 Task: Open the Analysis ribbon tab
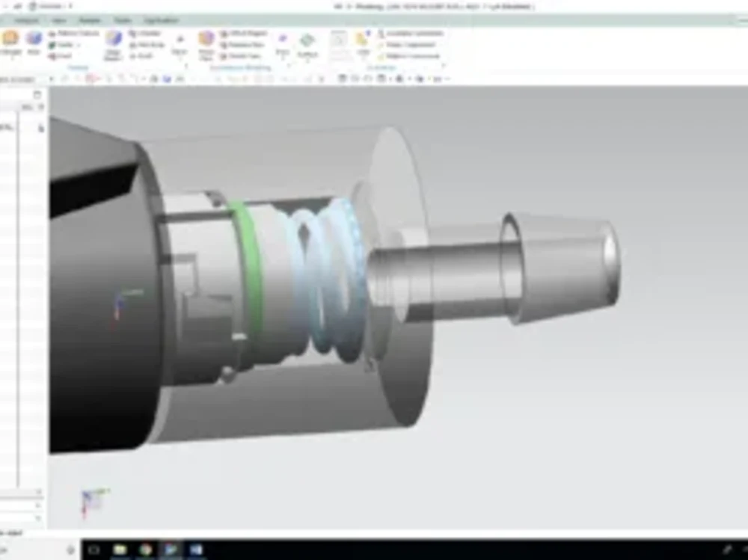click(26, 20)
